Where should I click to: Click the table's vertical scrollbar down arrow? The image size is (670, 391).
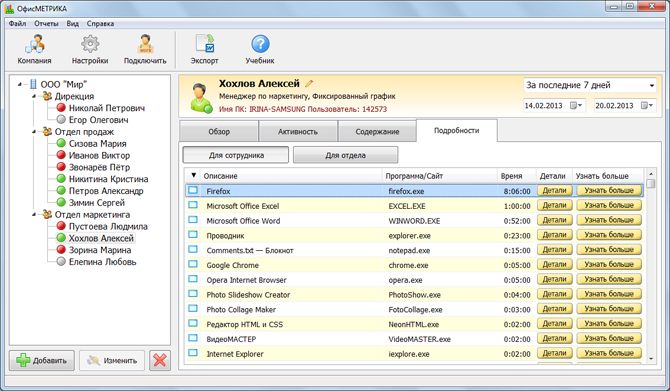[x=651, y=359]
